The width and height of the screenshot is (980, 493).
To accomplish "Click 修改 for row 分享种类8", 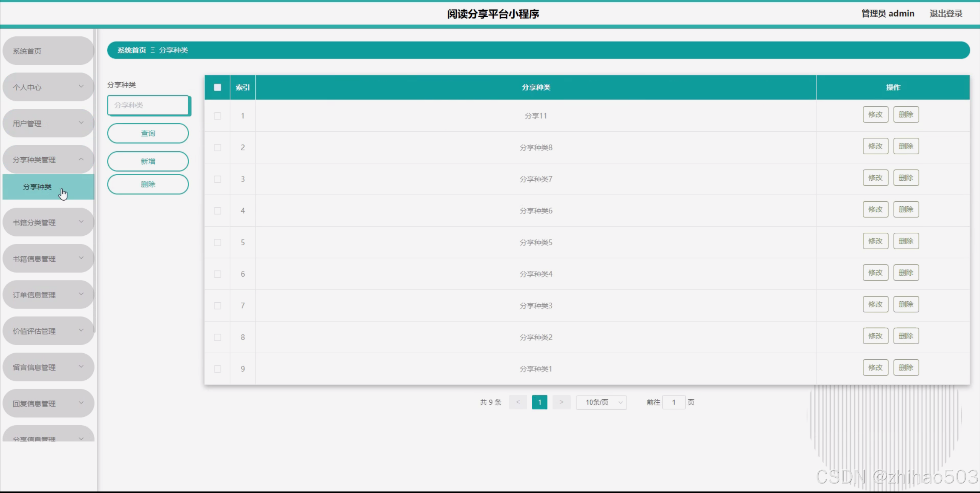I will pos(875,146).
